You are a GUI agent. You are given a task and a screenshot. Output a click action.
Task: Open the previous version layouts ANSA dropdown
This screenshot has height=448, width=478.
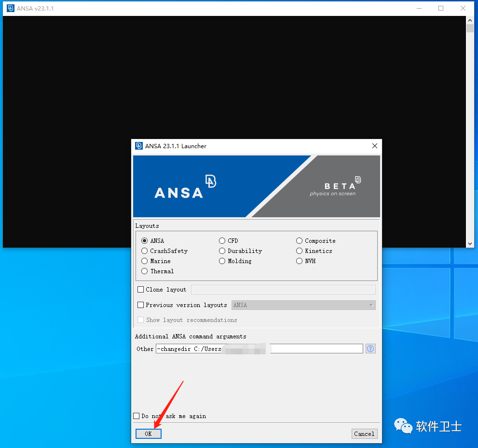(x=303, y=305)
